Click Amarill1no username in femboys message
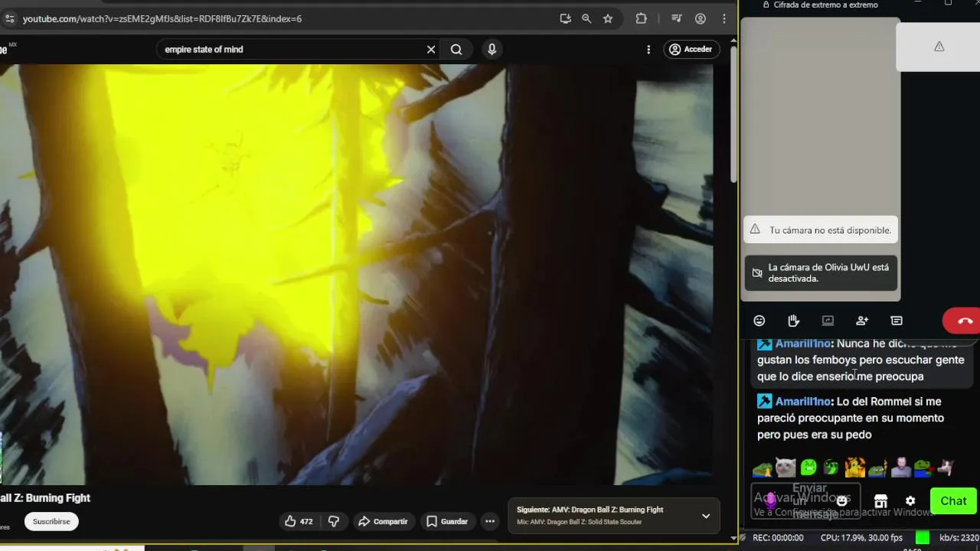The width and height of the screenshot is (980, 551). click(x=803, y=344)
